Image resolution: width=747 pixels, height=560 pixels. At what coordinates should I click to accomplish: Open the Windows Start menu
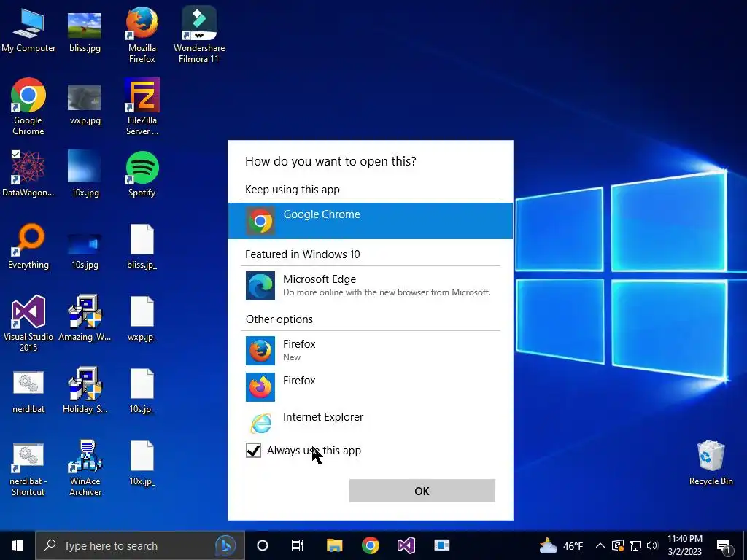[18, 545]
